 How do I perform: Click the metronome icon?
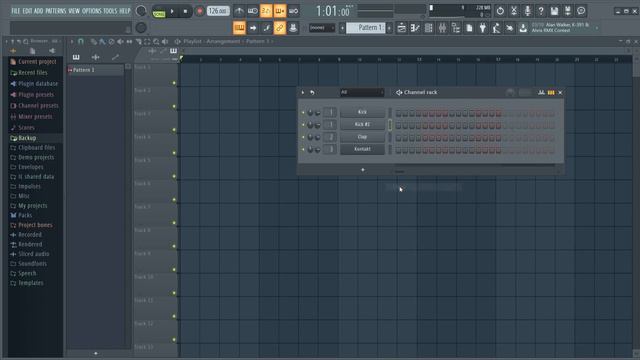click(x=239, y=11)
